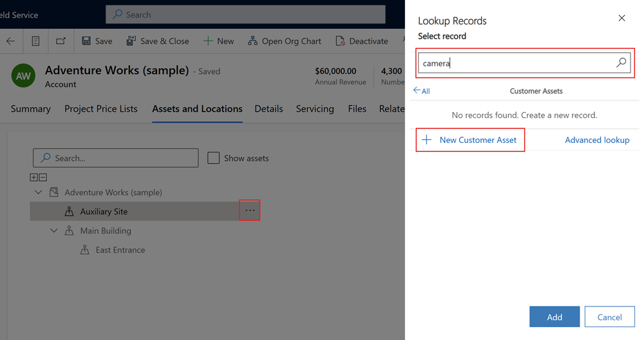644x340 pixels.
Task: Close the Lookup Records panel
Action: tap(622, 18)
